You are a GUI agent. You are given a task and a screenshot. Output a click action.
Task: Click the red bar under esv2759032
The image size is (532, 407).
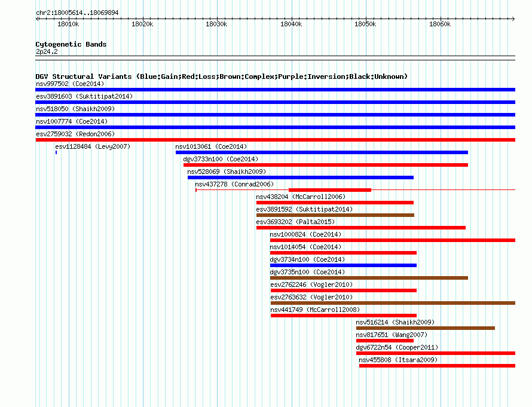point(275,140)
